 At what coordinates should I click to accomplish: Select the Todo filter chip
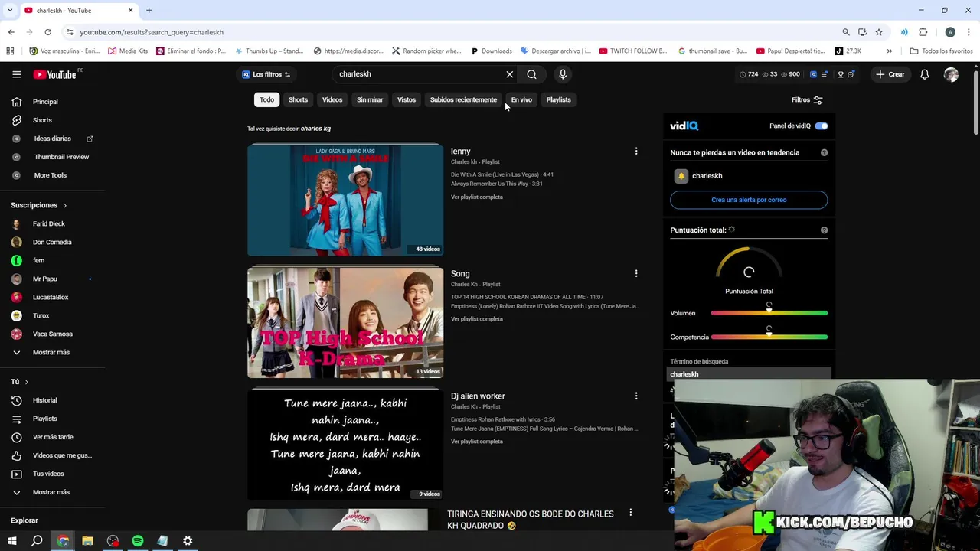pyautogui.click(x=266, y=99)
